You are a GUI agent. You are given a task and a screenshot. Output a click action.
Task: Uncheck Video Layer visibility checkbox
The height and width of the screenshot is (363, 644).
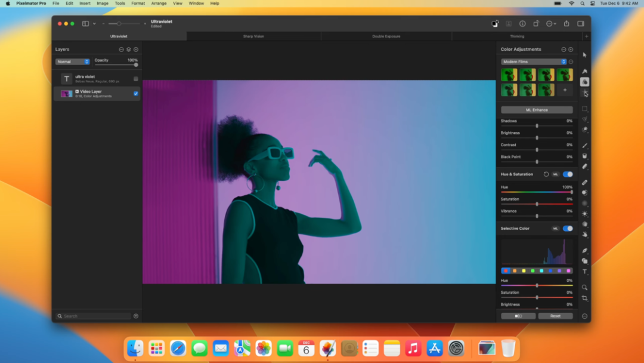point(136,94)
